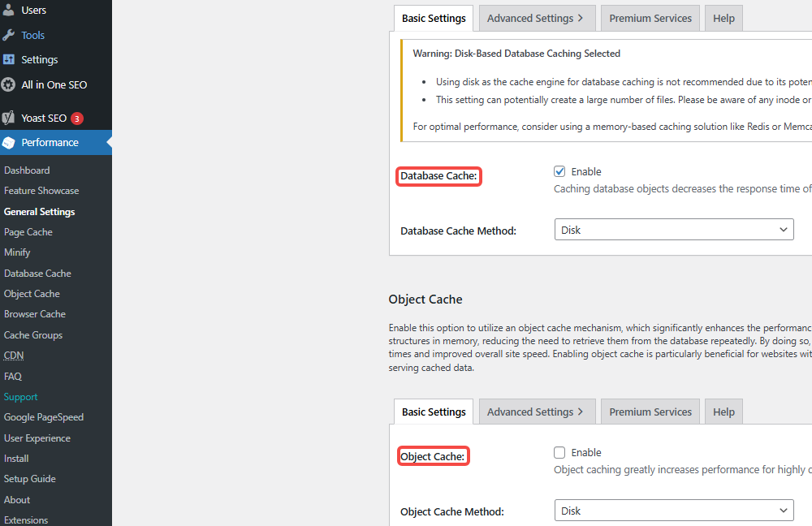Expand Database Cache Advanced Settings tab
This screenshot has width=812, height=526.
(536, 18)
